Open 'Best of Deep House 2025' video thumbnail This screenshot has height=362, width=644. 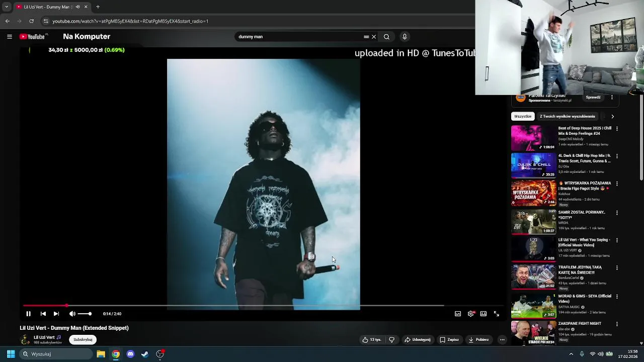tap(533, 138)
